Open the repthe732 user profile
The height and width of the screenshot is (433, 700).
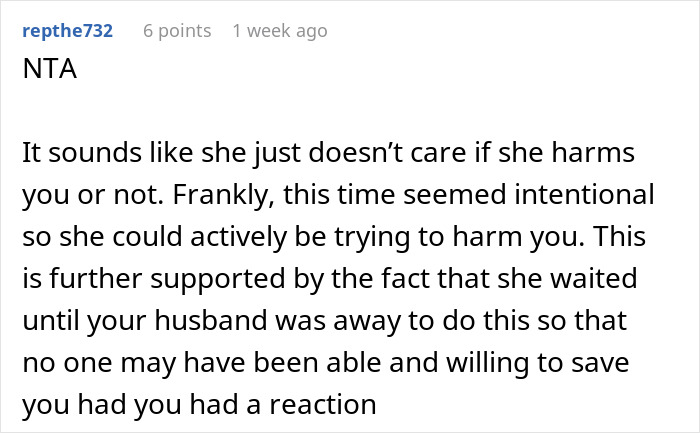pyautogui.click(x=66, y=31)
